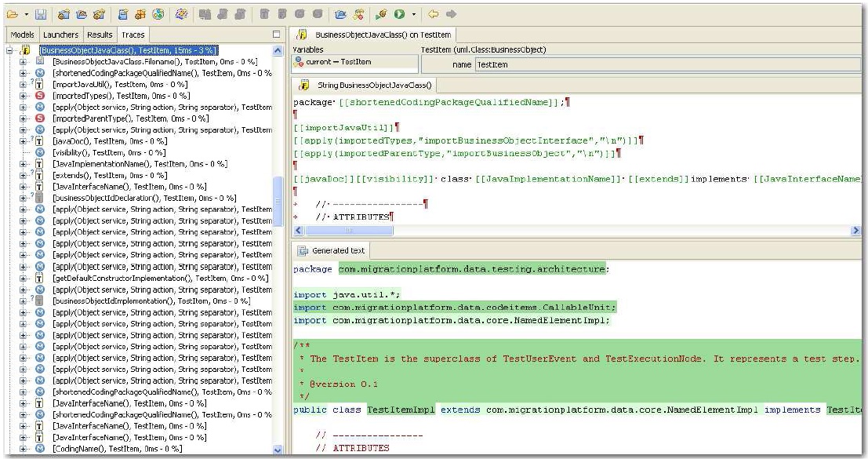Click the red S icon beside importedTypes()
Screen dimensions: 868x459
tap(39, 96)
